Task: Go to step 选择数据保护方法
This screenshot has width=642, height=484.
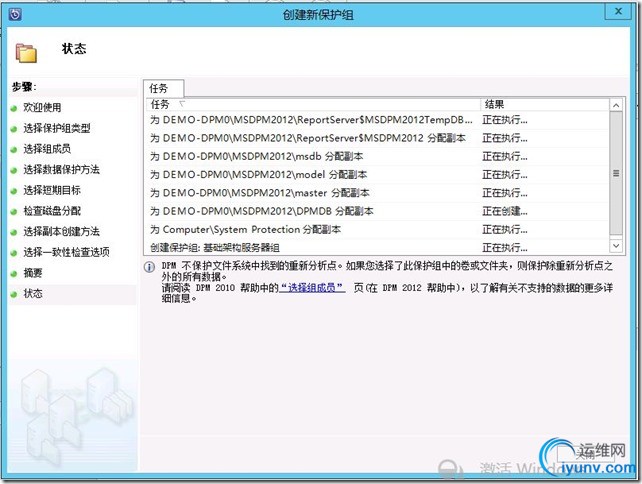Action: (x=61, y=170)
